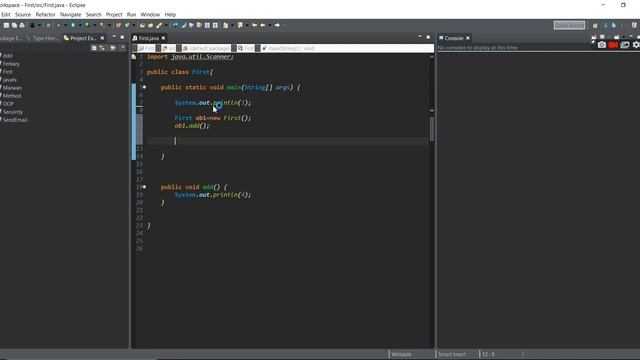Click the Search flashlight toolbar icon
640x360 pixels.
[x=159, y=25]
